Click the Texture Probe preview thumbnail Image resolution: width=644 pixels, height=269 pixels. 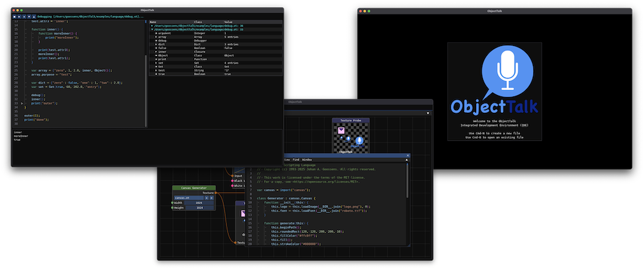pyautogui.click(x=350, y=137)
